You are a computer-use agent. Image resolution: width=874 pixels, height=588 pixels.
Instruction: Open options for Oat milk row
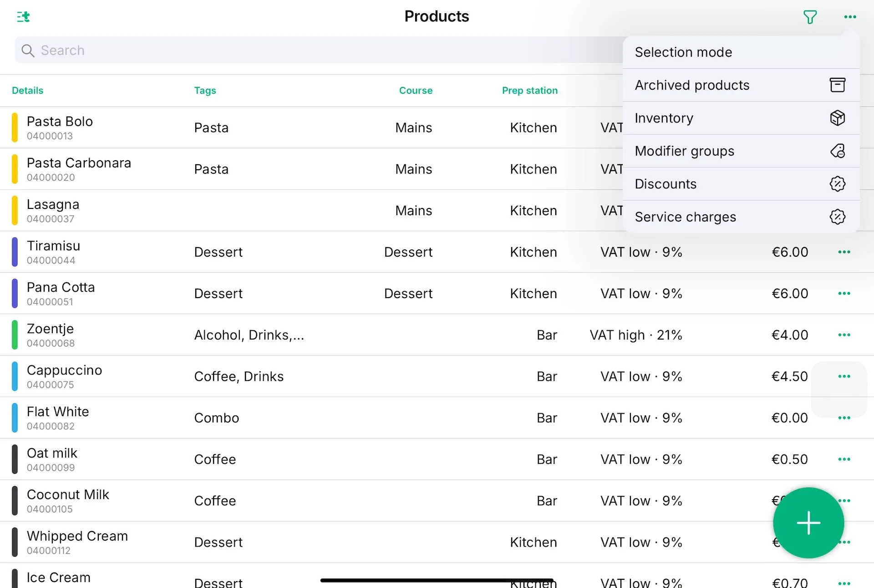click(x=844, y=459)
